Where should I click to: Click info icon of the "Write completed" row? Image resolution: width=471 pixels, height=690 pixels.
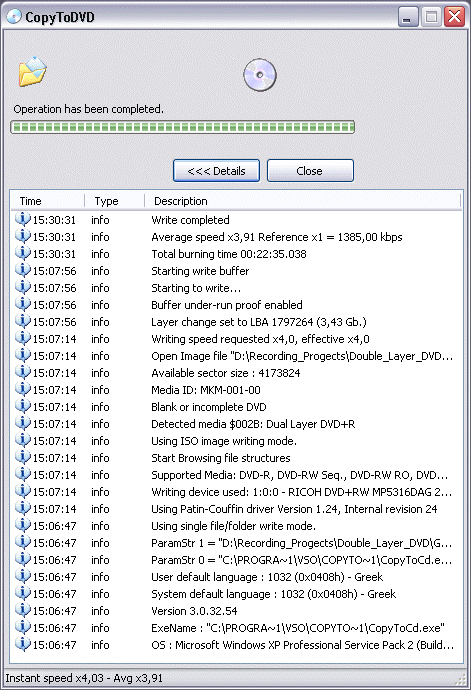click(22, 219)
